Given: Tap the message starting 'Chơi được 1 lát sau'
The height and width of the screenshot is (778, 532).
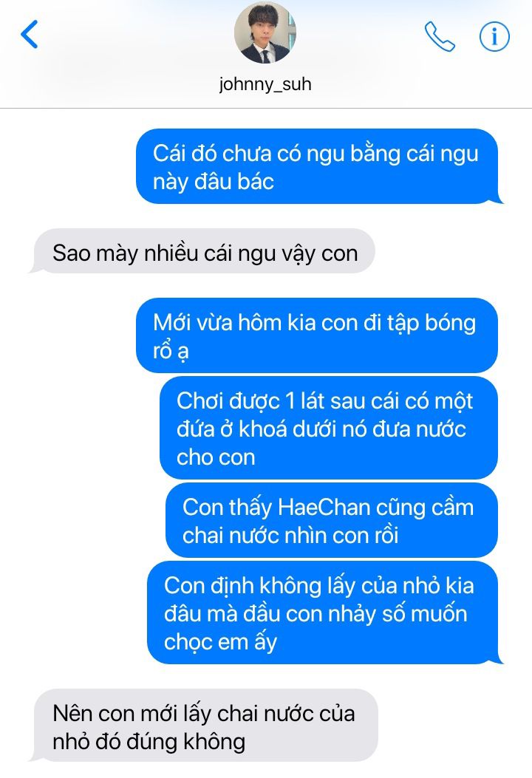Looking at the screenshot, I should [329, 428].
